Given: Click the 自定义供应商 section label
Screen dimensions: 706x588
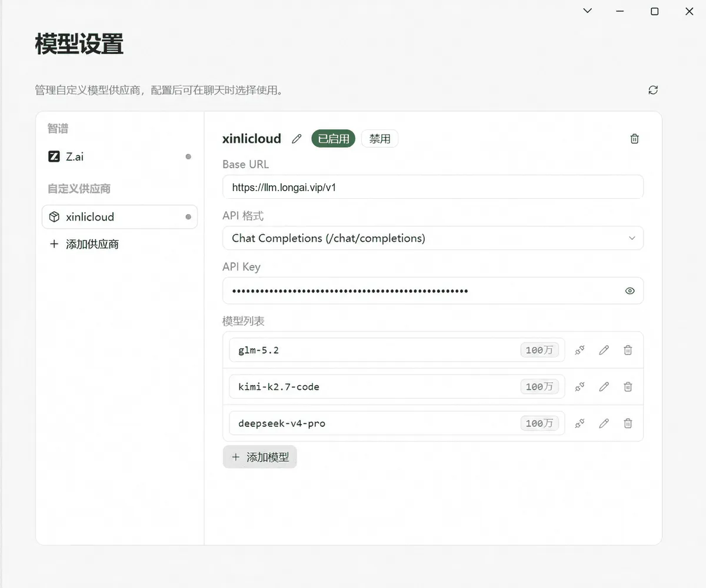Looking at the screenshot, I should pos(79,189).
